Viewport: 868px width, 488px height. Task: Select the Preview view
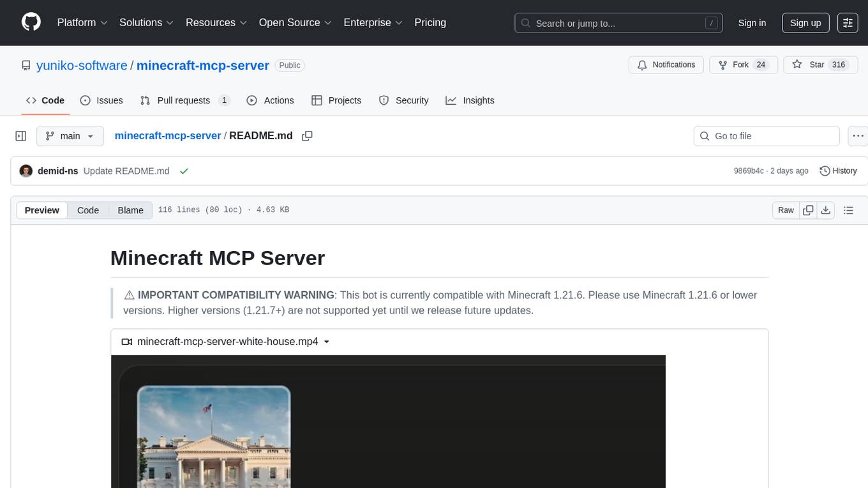[x=42, y=210]
